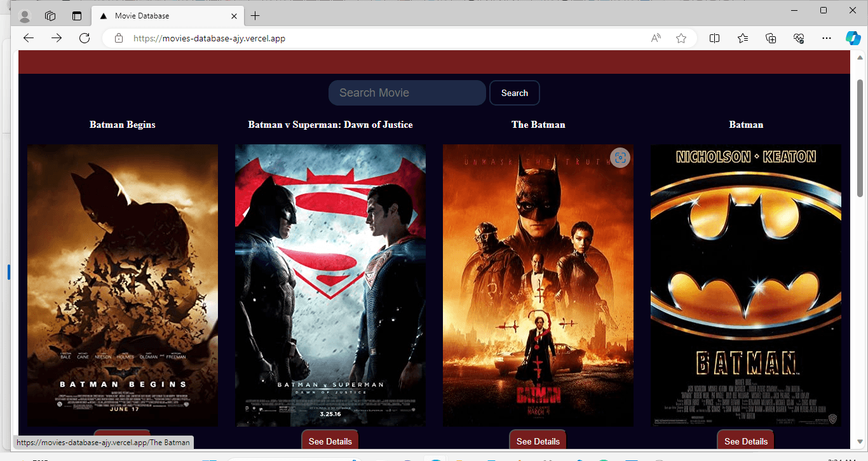The image size is (868, 461).
Task: Click the Search Movie input field
Action: [x=407, y=93]
